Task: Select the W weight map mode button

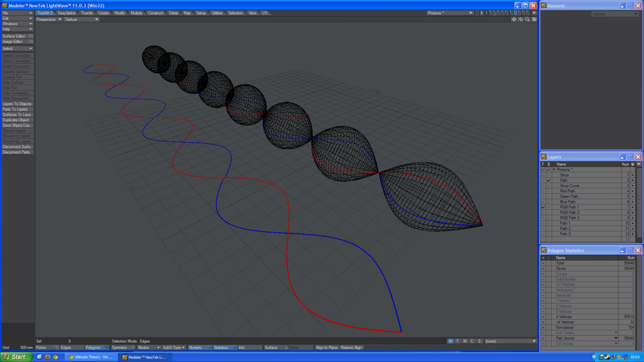Action: coord(450,341)
